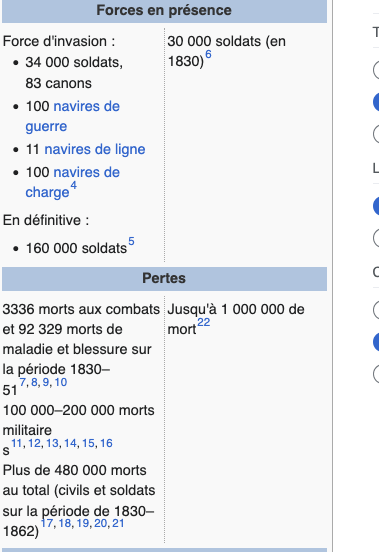This screenshot has height=552, width=379.
Task: Click footnote reference 13
Action: [x=52, y=443]
